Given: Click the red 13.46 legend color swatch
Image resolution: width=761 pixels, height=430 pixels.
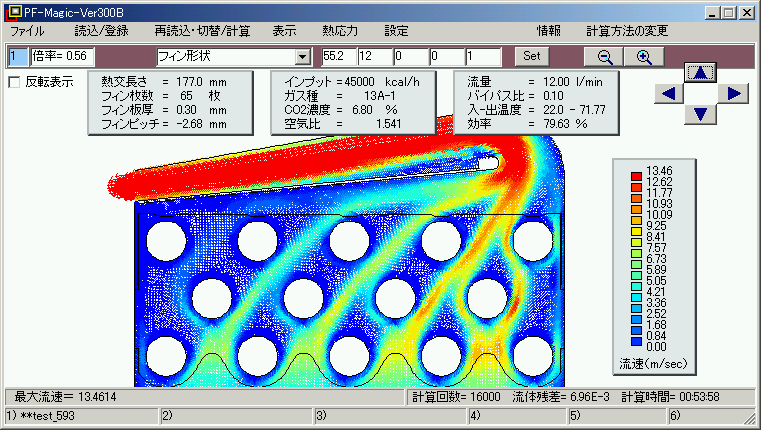Looking at the screenshot, I should pos(636,176).
